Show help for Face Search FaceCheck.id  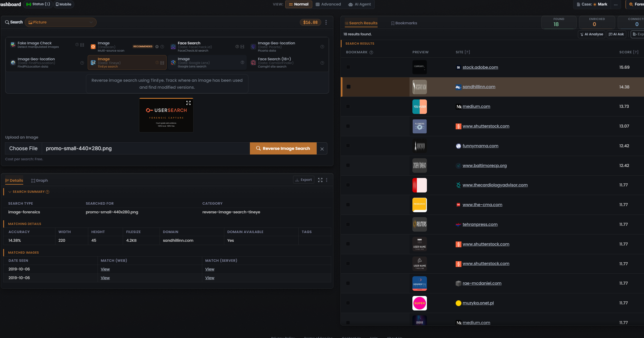point(237,47)
